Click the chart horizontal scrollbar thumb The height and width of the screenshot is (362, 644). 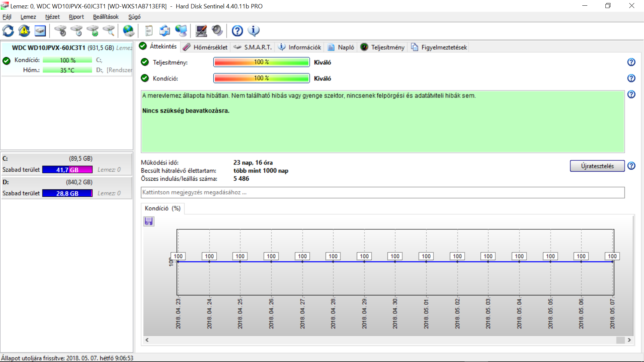[x=621, y=340]
